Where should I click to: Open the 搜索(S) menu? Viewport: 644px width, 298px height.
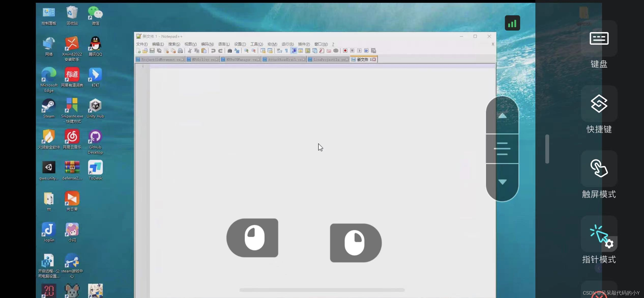click(174, 44)
